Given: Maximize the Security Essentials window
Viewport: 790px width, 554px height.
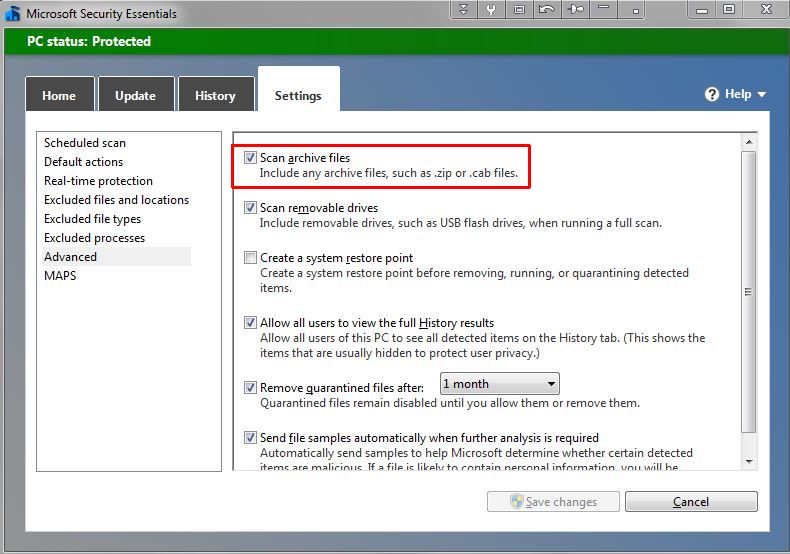Looking at the screenshot, I should pos(729,10).
